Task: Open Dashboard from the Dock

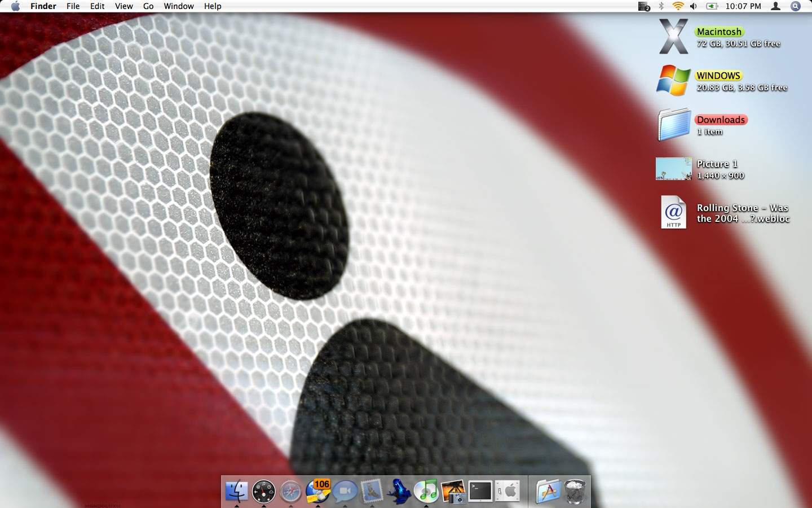Action: 263,491
